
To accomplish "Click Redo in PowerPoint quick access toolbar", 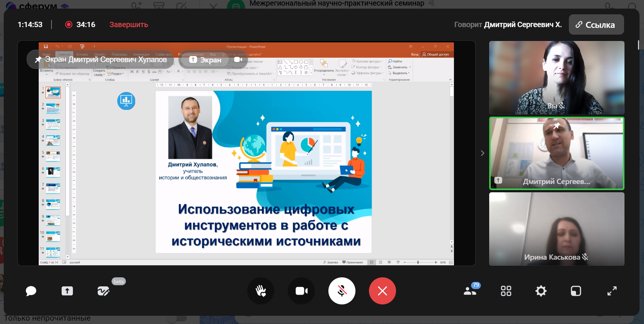I will [70, 47].
